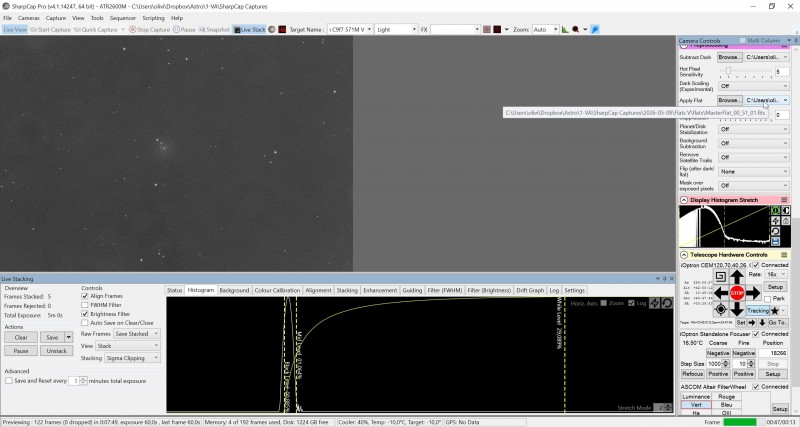Open the Cameras menu
The image size is (800, 427).
coord(29,18)
